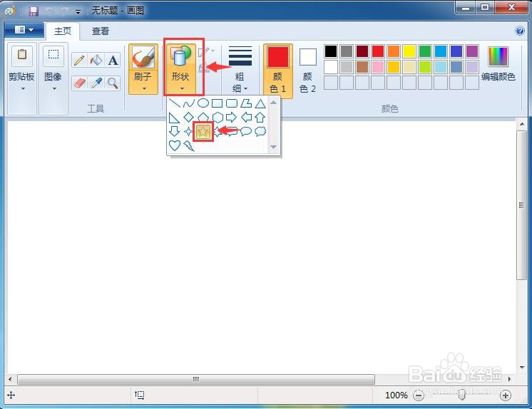Select the Text tool A icon
Image resolution: width=532 pixels, height=409 pixels.
[x=113, y=61]
